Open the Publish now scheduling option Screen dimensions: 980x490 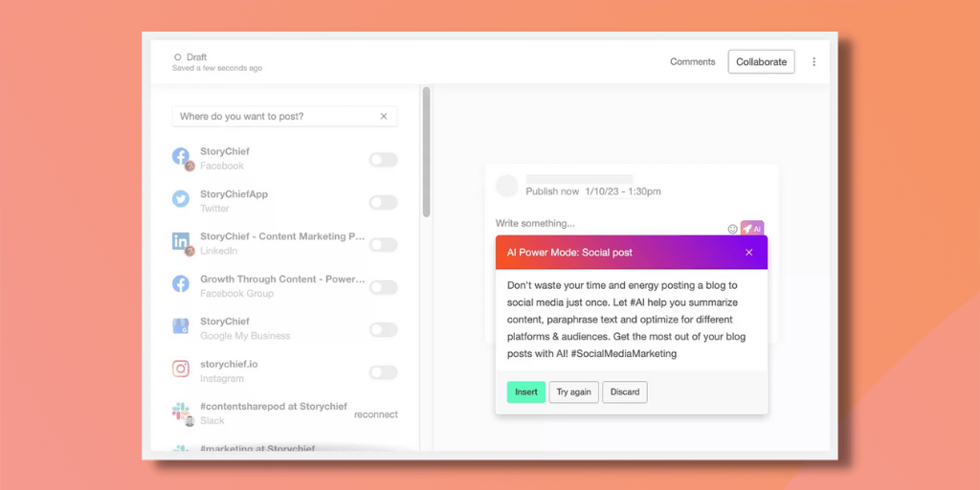(552, 191)
